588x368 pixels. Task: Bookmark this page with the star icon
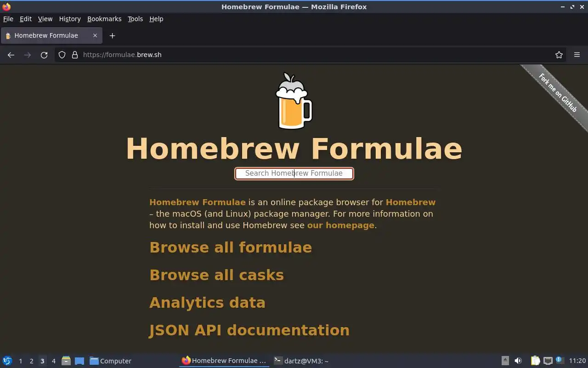click(x=559, y=55)
